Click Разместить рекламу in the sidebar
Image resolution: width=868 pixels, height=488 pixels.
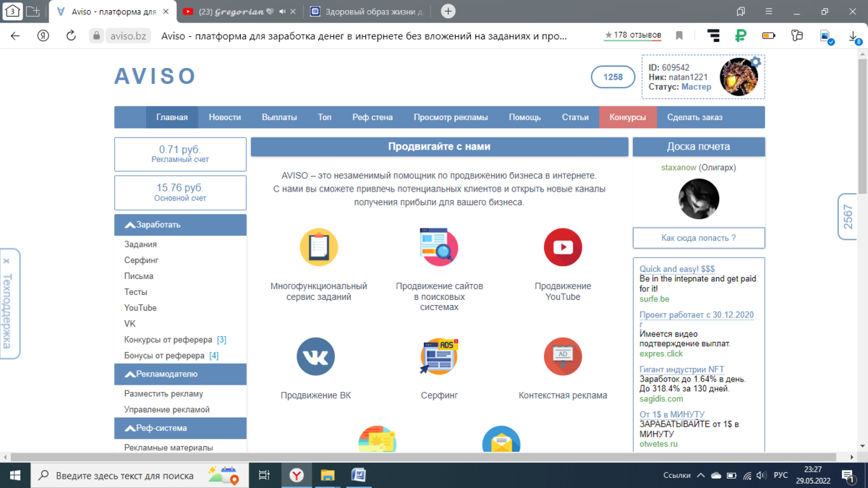[x=163, y=394]
